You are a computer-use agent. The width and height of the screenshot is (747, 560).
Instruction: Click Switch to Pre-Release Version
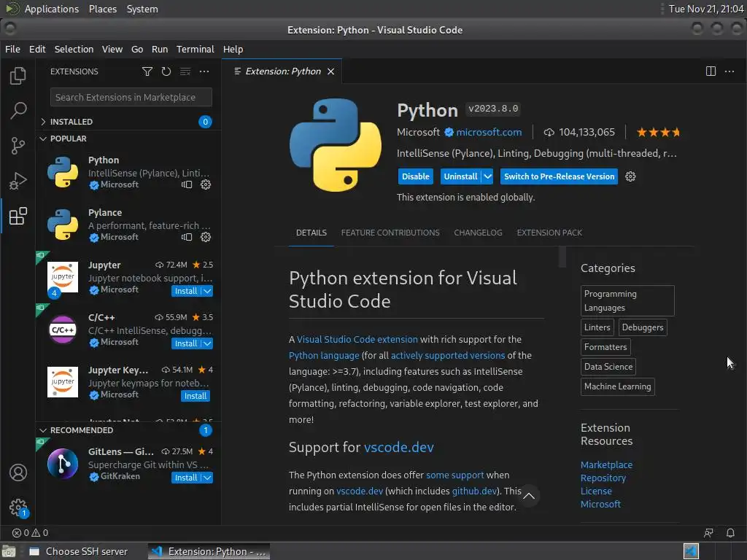click(559, 176)
